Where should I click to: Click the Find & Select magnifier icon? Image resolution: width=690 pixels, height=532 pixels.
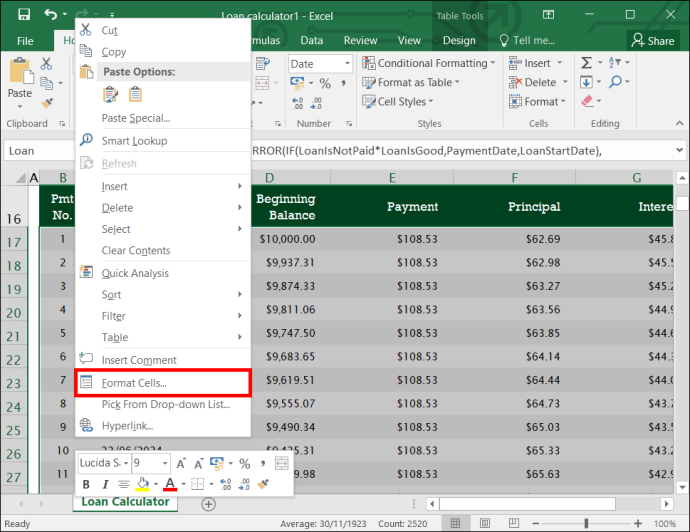(615, 82)
